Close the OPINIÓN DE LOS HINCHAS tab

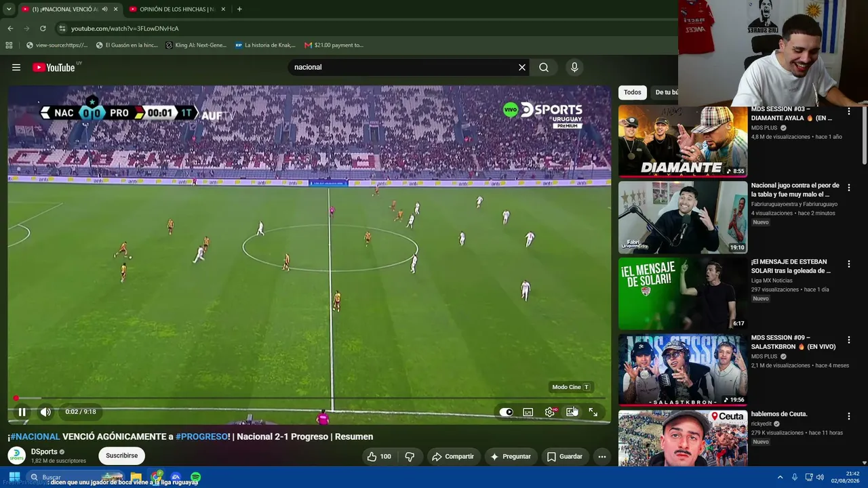[x=222, y=9]
